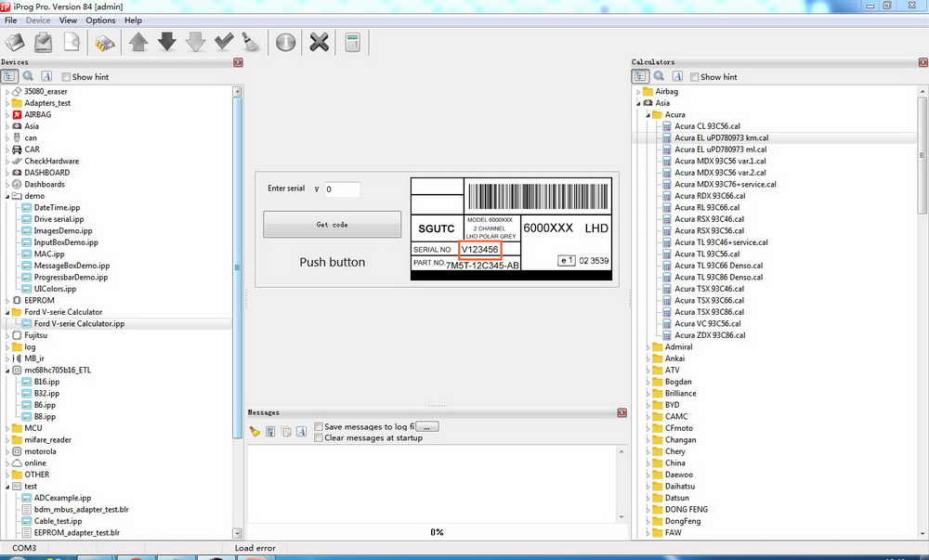Check Clear messages at startup

click(x=319, y=438)
